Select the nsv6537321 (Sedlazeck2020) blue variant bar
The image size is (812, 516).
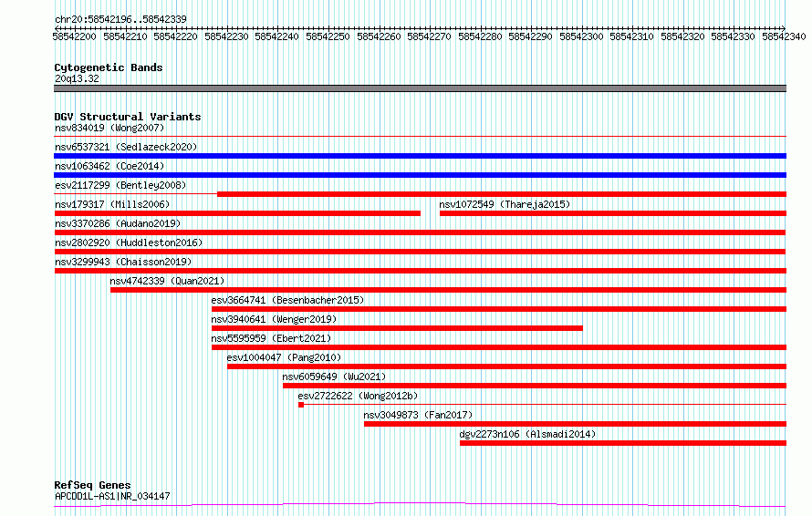(x=420, y=156)
